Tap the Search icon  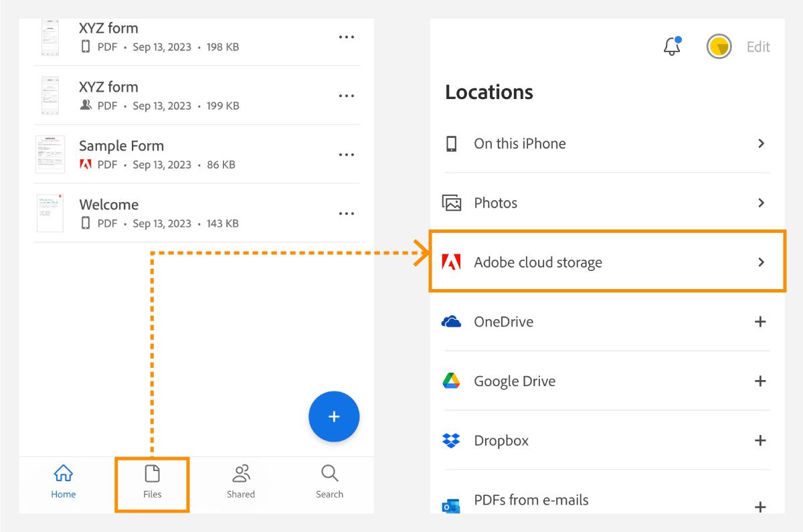pyautogui.click(x=329, y=473)
